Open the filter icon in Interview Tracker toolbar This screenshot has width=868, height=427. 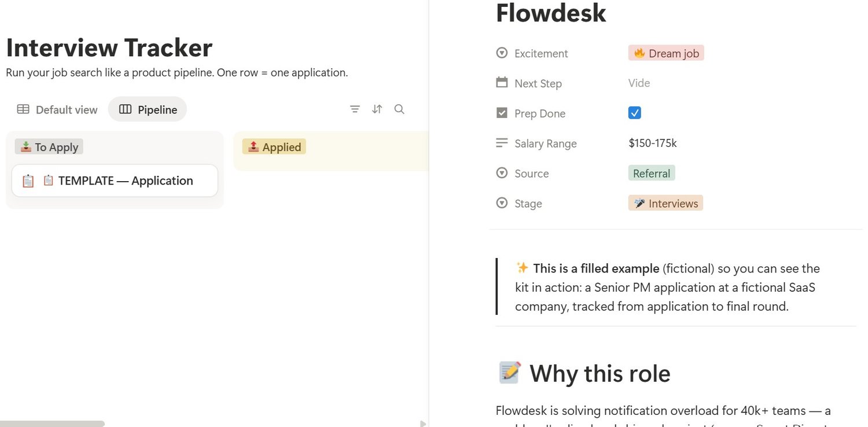355,109
